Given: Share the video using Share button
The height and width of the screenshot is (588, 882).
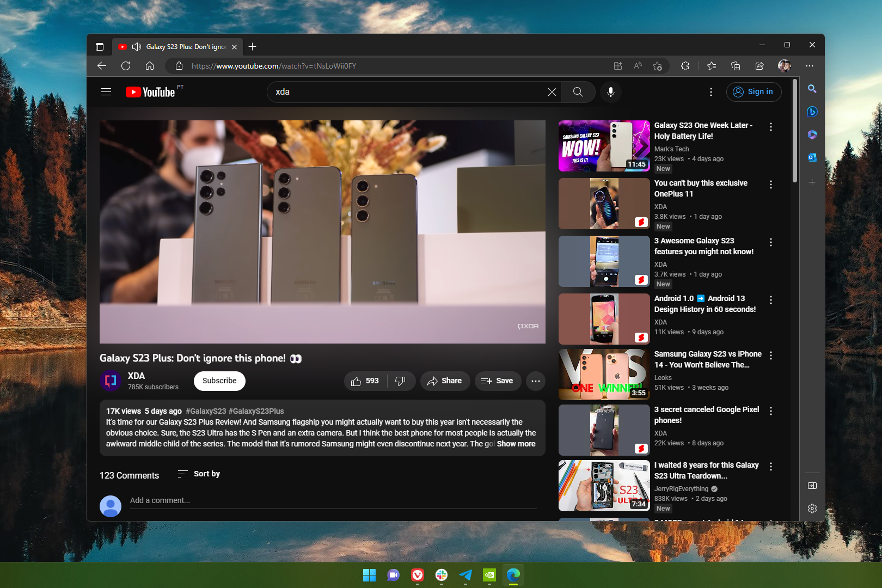Looking at the screenshot, I should click(444, 381).
